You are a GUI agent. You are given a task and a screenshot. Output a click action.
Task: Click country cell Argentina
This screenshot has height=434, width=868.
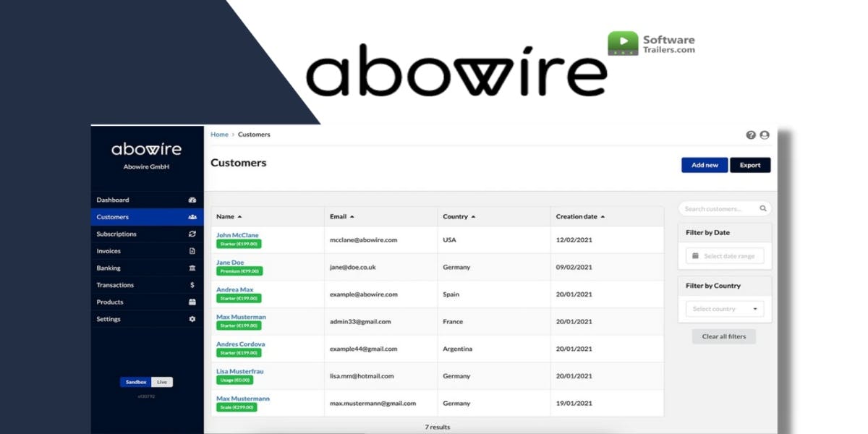coord(457,349)
